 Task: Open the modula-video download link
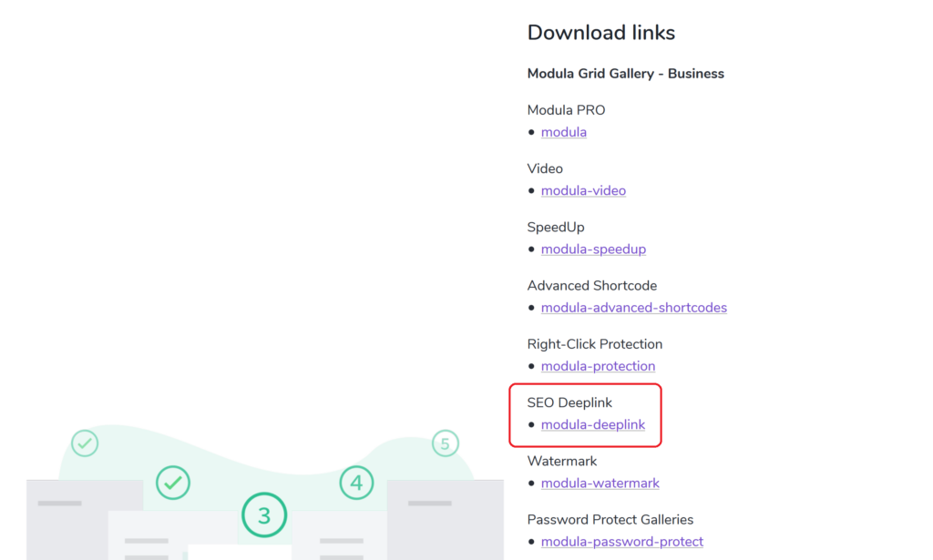(x=583, y=190)
